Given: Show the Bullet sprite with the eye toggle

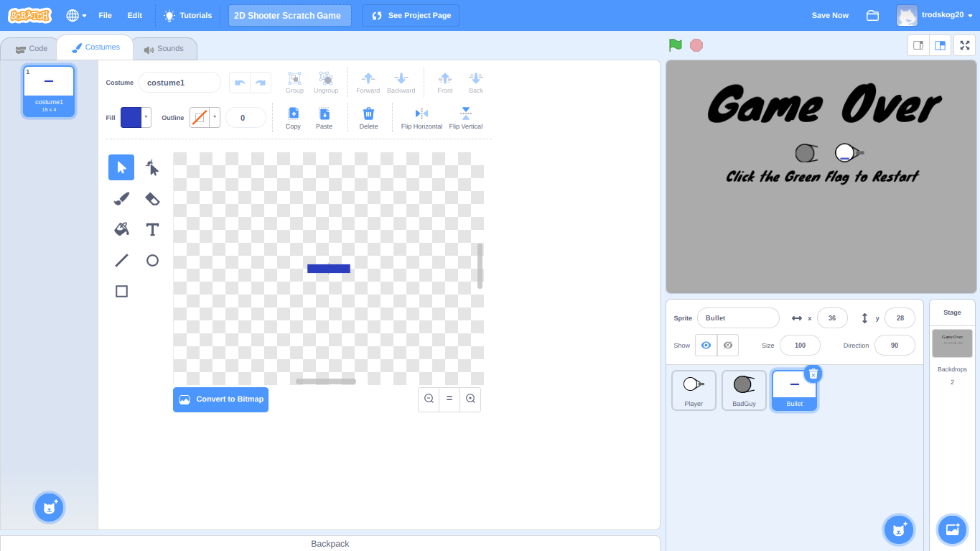Looking at the screenshot, I should [x=705, y=345].
